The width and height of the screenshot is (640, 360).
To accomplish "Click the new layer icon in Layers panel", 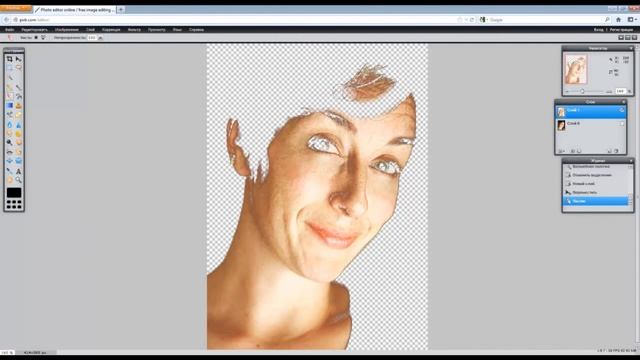I will (609, 151).
